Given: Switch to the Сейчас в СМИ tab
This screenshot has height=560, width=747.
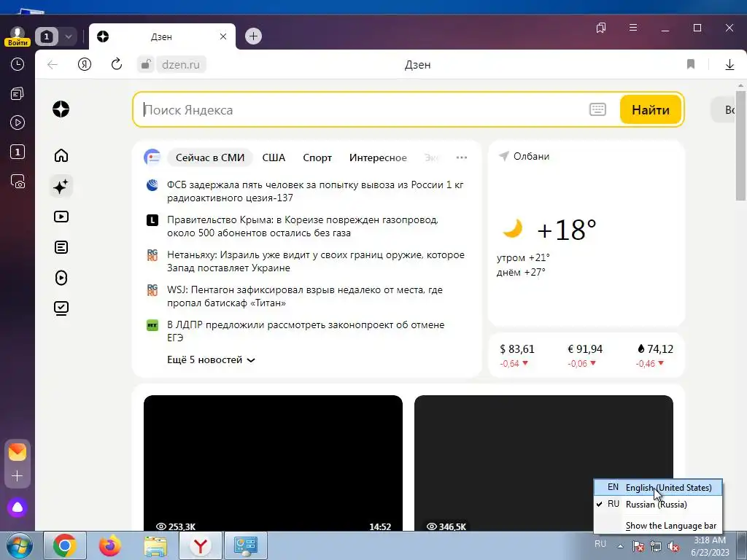Looking at the screenshot, I should [210, 157].
